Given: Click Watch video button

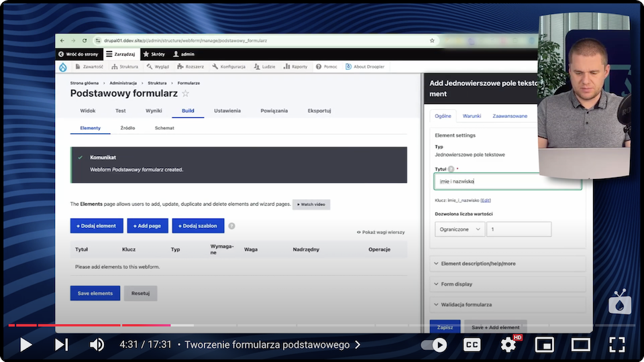Looking at the screenshot, I should pyautogui.click(x=311, y=204).
